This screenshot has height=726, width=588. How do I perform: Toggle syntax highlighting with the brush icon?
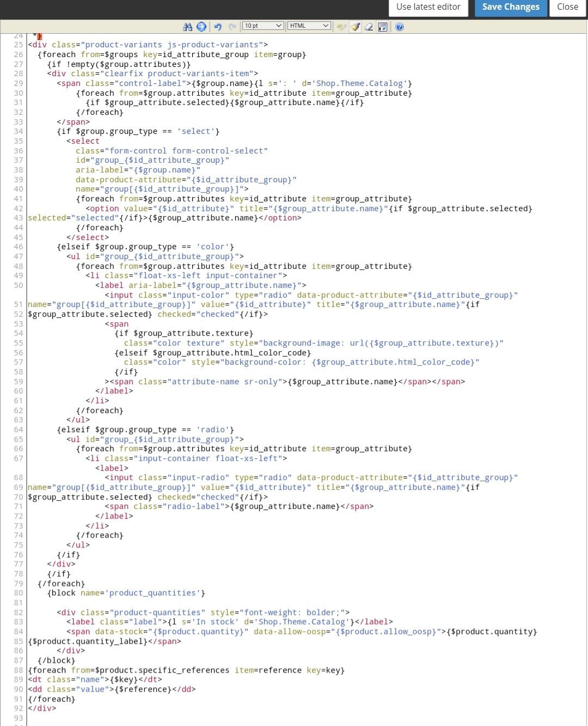[x=356, y=27]
